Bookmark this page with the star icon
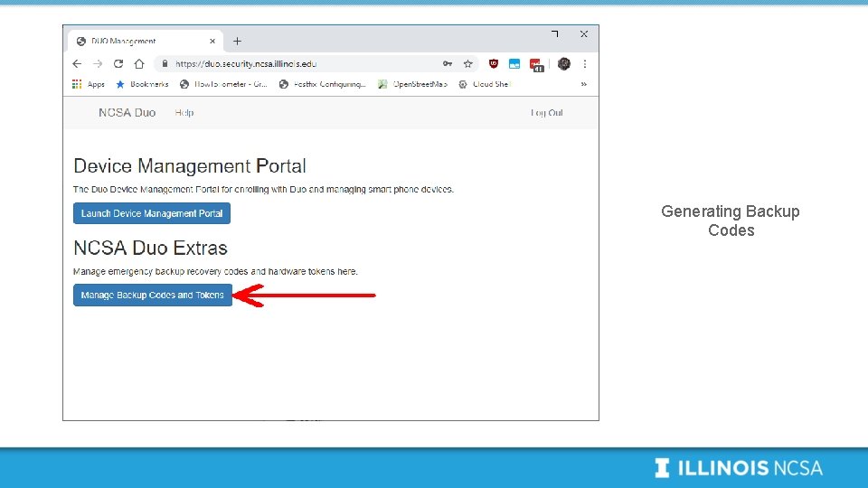 467,63
